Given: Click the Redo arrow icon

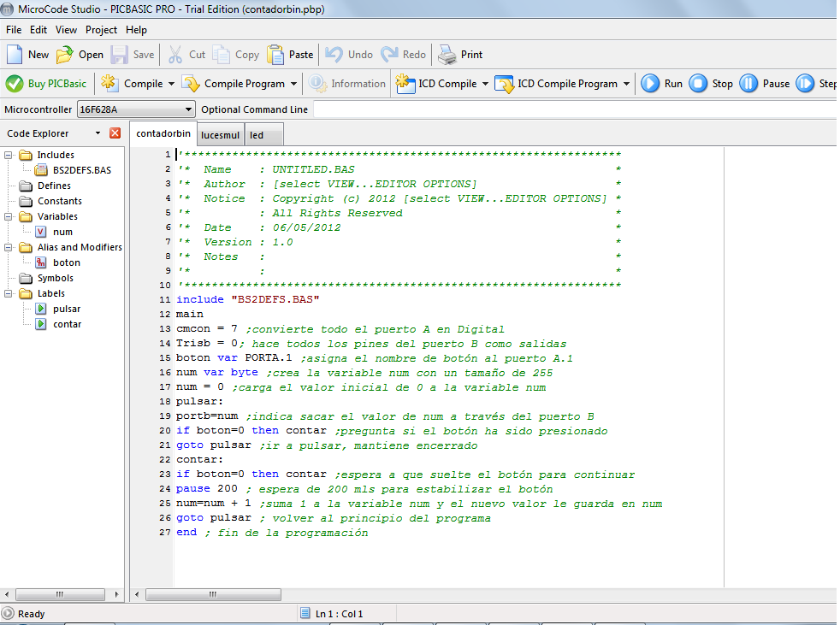Looking at the screenshot, I should click(x=389, y=55).
